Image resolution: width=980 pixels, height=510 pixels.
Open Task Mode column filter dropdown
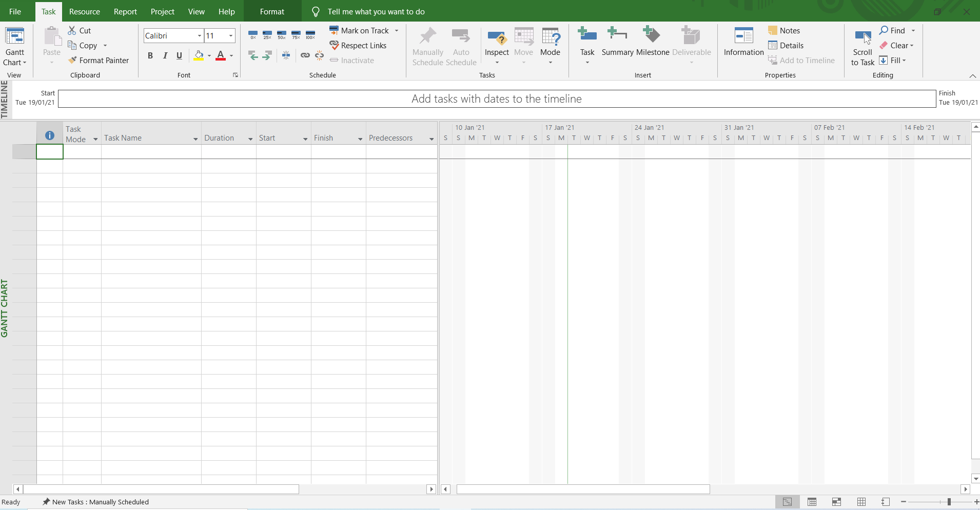95,139
